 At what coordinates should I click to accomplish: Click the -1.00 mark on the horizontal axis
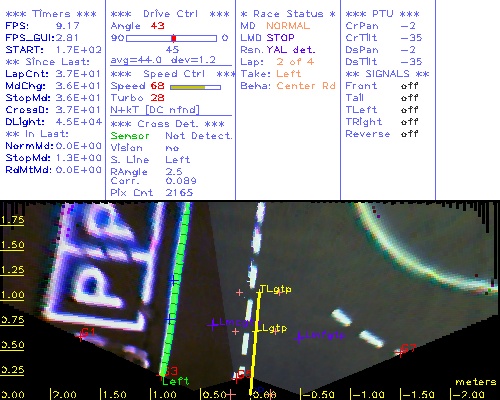[369, 395]
